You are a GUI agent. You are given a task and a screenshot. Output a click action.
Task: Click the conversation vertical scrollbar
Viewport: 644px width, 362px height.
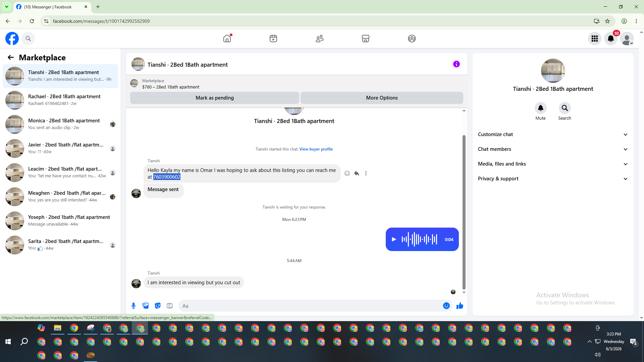click(x=464, y=212)
